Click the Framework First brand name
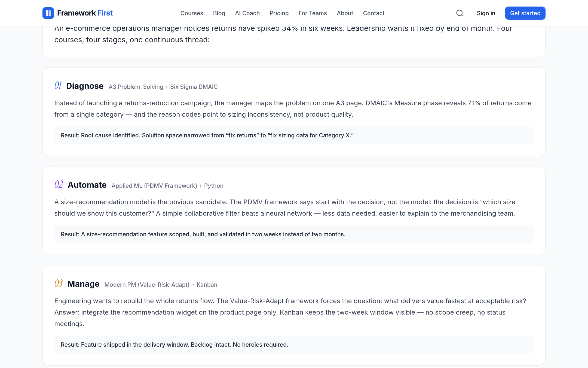The image size is (588, 368). tap(85, 13)
